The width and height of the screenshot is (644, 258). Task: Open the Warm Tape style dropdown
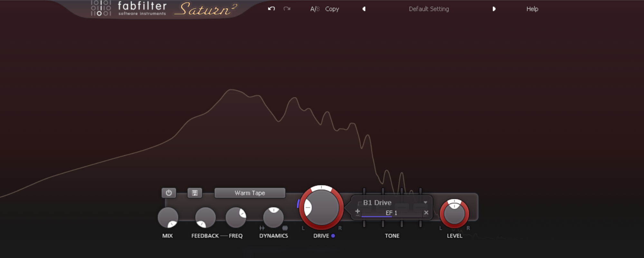pos(250,193)
